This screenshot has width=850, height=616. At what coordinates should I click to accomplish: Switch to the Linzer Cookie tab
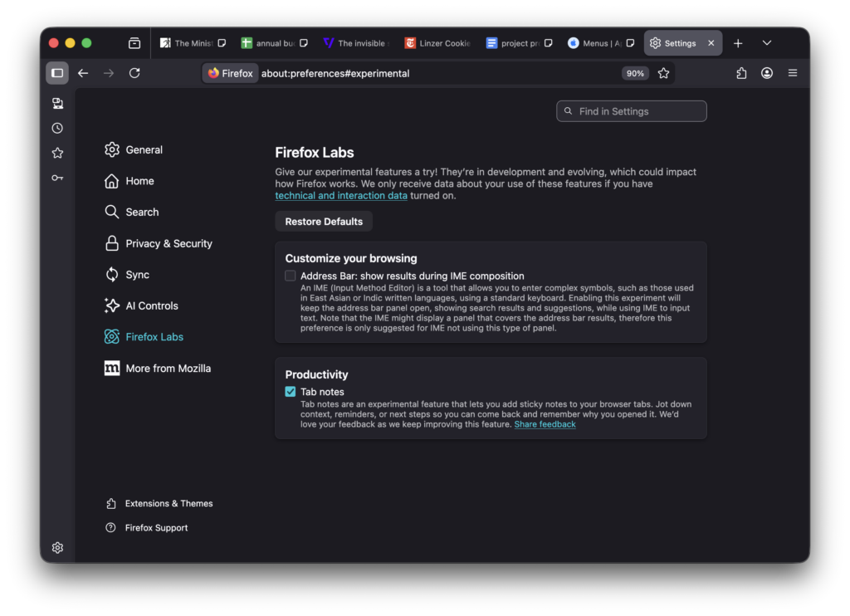[x=436, y=42]
